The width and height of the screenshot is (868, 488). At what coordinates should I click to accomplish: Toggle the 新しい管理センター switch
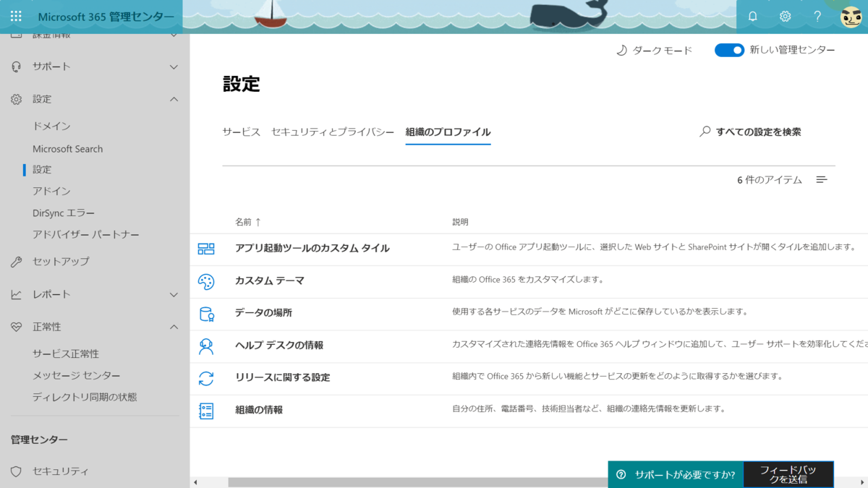click(x=729, y=51)
